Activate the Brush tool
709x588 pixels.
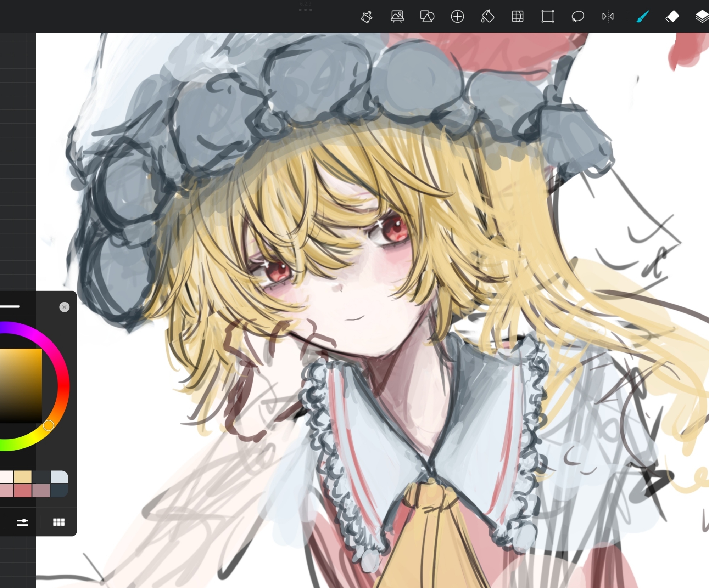coord(642,17)
